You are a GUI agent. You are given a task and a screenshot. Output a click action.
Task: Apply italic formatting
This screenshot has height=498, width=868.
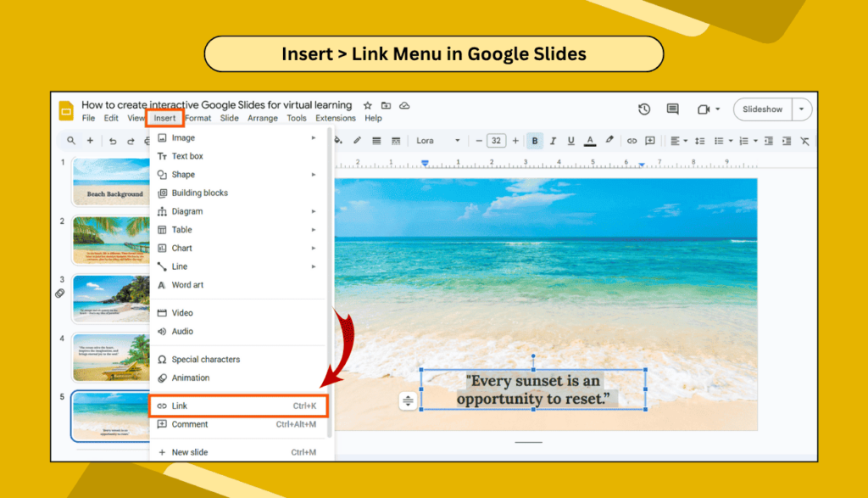(552, 141)
